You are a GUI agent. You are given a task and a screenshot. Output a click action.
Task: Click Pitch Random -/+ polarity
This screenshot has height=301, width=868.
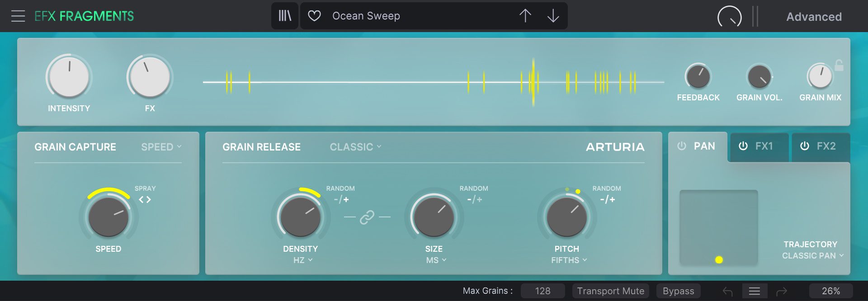tap(607, 199)
